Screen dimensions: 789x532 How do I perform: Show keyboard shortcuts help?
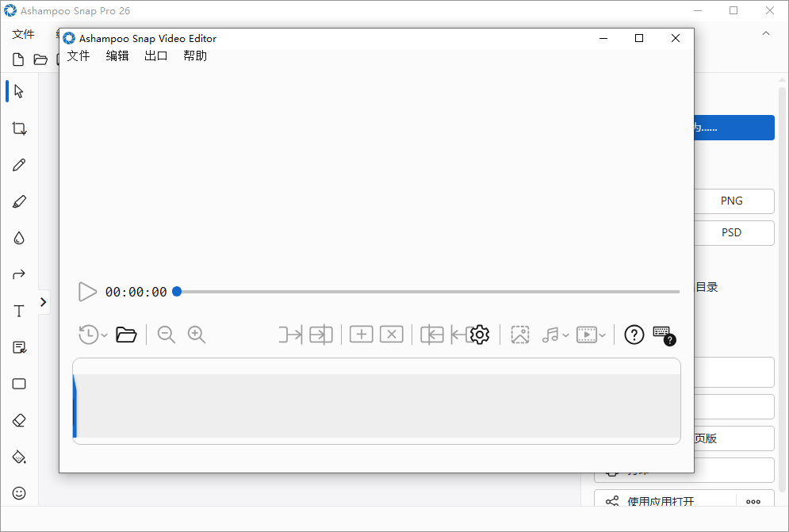pos(663,335)
